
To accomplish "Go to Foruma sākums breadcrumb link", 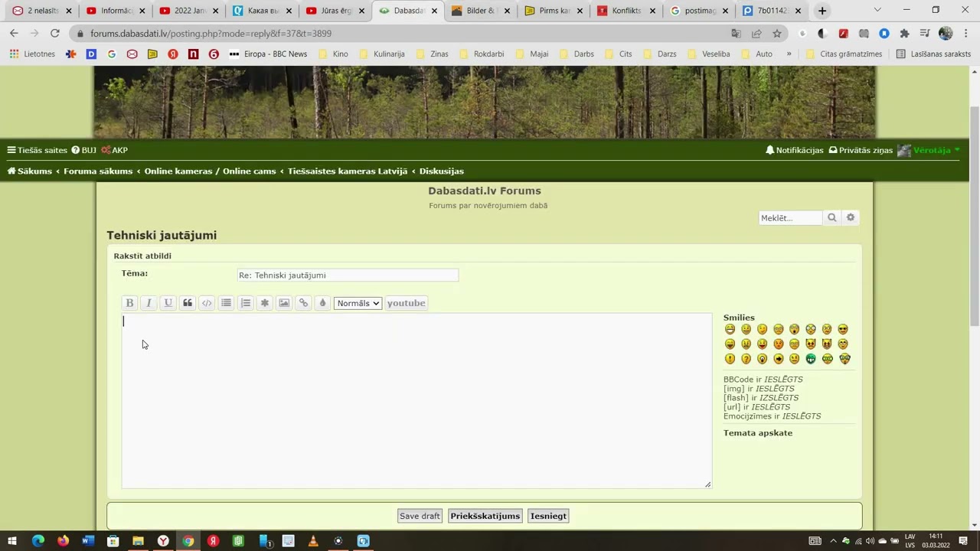I will click(x=98, y=171).
